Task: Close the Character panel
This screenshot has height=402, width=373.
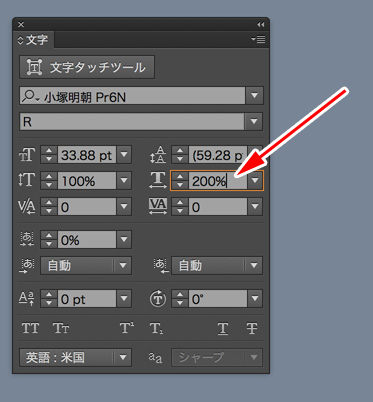Action: 21,25
